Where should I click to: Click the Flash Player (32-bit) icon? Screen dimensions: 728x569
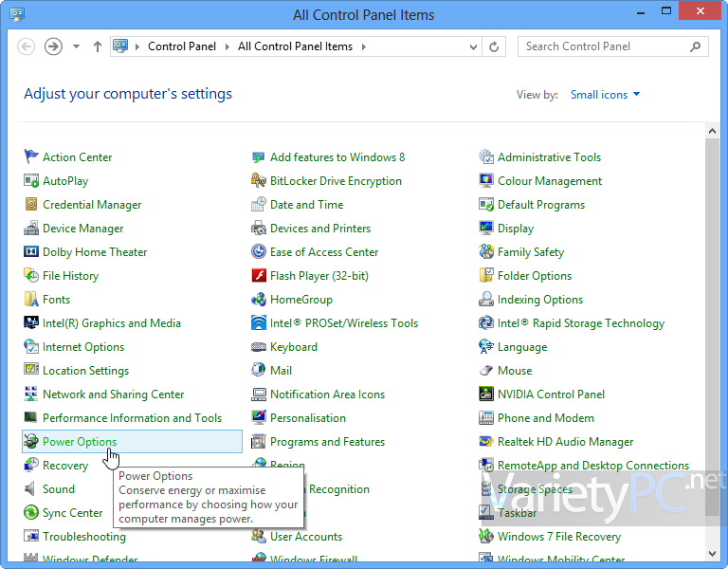259,276
